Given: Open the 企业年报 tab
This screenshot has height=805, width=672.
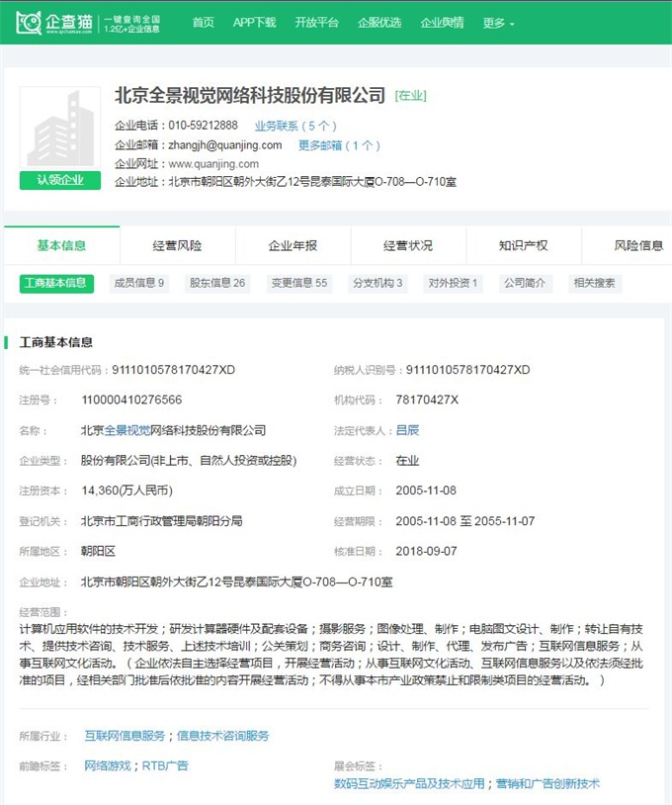Looking at the screenshot, I should click(x=293, y=245).
